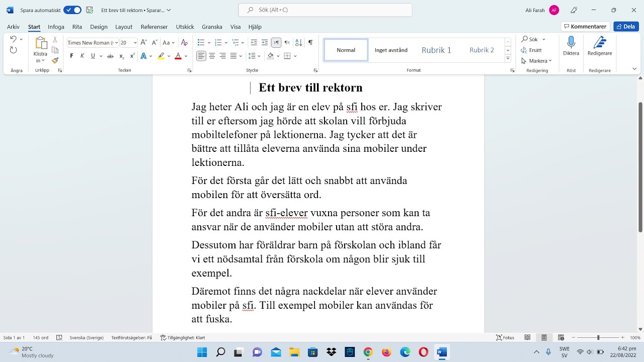644x362 pixels.
Task: Apply the Rubrik 2 style
Action: [x=481, y=50]
